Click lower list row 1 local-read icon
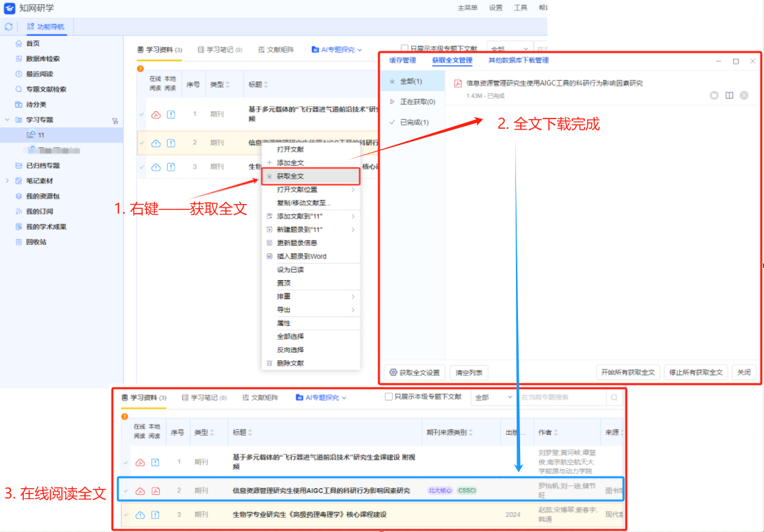 [x=156, y=462]
